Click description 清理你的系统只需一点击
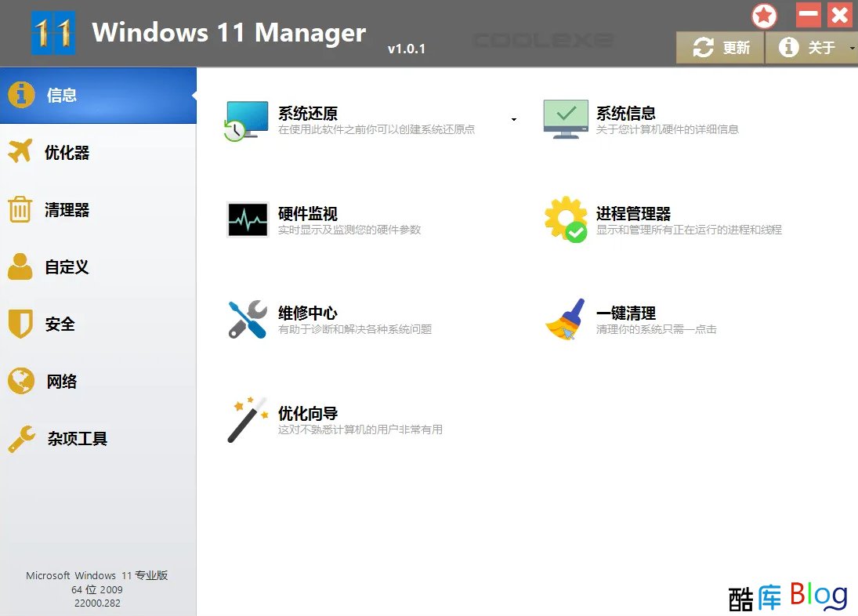The width and height of the screenshot is (858, 616). tap(657, 329)
